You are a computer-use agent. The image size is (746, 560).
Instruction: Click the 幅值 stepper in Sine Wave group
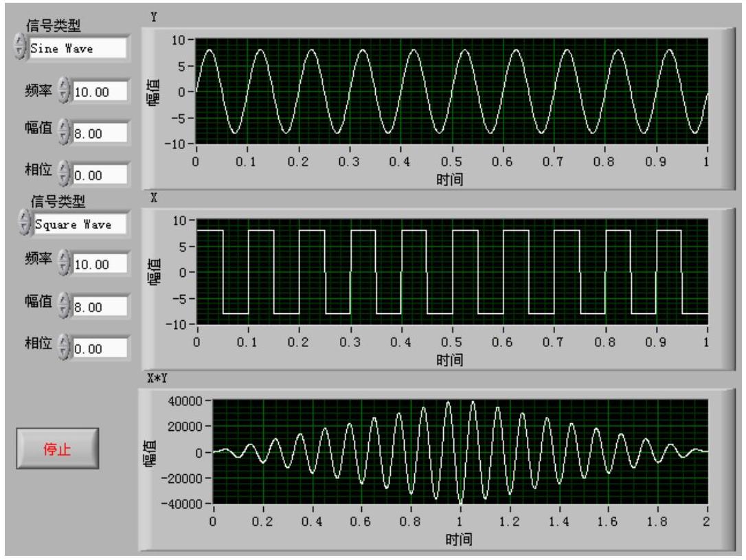pyautogui.click(x=64, y=132)
